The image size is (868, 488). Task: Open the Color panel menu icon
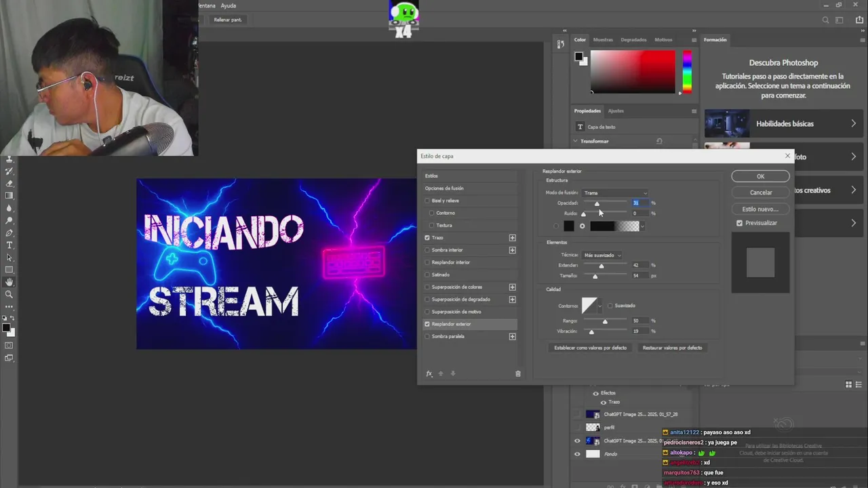(x=694, y=39)
